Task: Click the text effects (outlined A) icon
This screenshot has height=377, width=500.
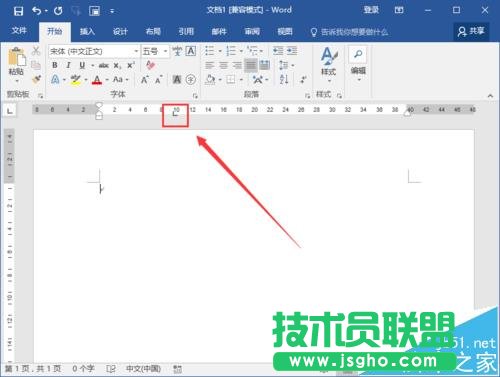Action: tap(55, 79)
